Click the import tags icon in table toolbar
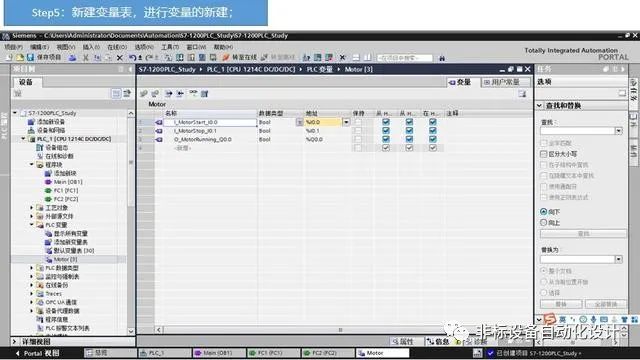The image size is (640, 360). point(180,94)
